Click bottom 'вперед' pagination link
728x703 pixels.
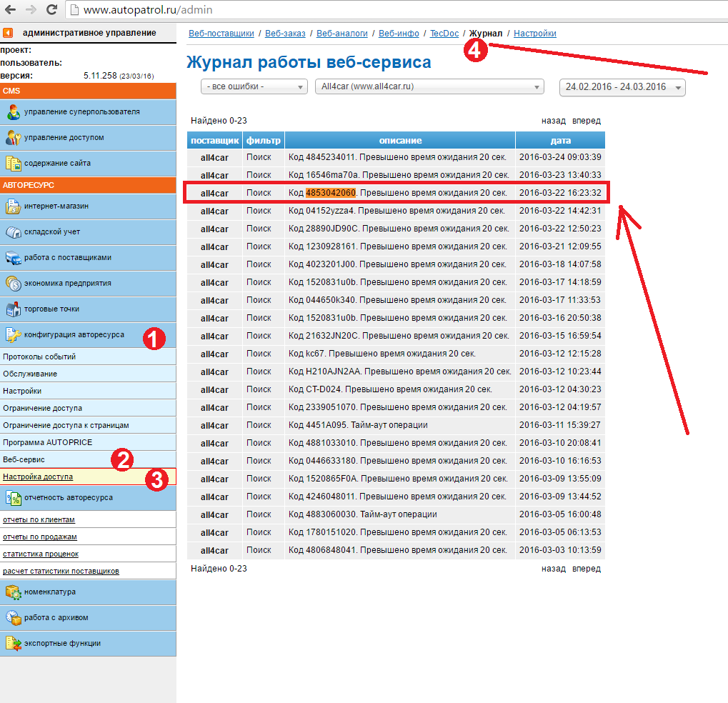click(x=587, y=569)
